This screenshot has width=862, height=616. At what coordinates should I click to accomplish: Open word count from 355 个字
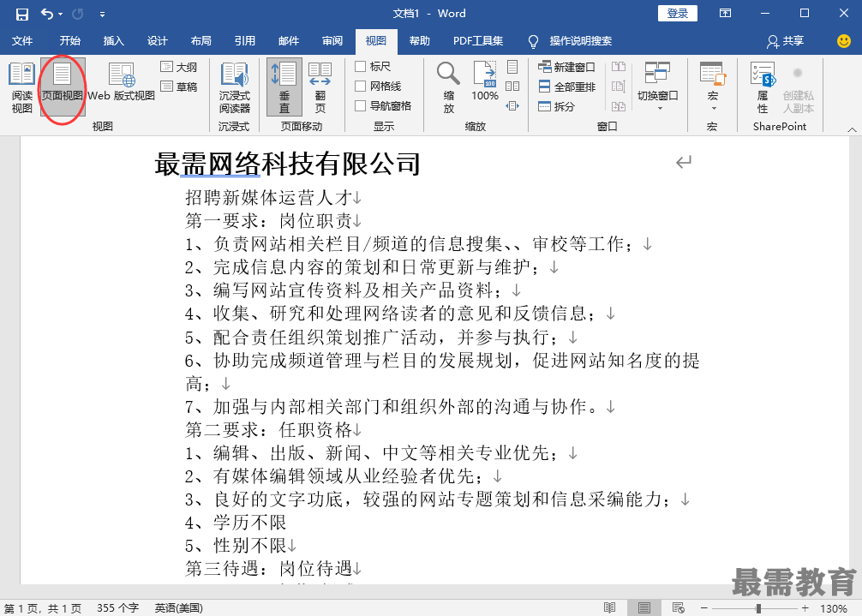[117, 608]
